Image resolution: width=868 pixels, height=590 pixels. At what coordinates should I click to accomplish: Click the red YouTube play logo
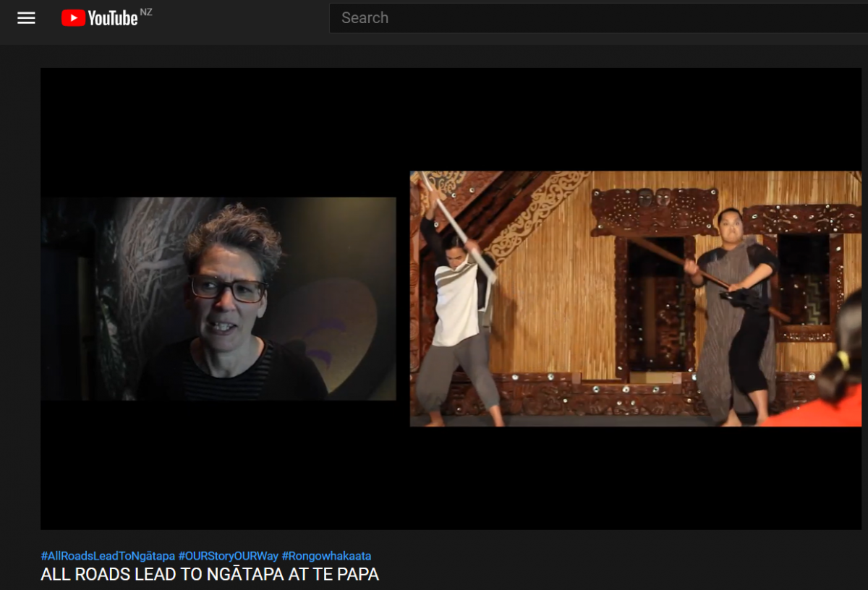pyautogui.click(x=73, y=18)
